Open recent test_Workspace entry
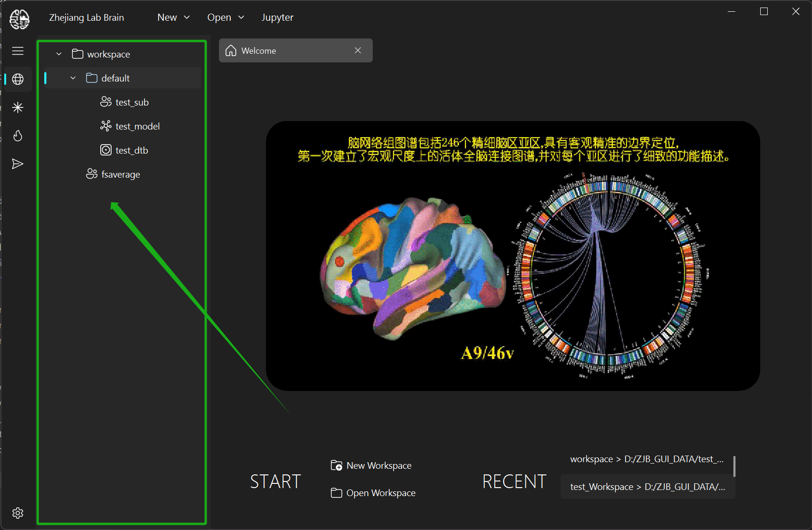The width and height of the screenshot is (812, 530). tap(648, 487)
